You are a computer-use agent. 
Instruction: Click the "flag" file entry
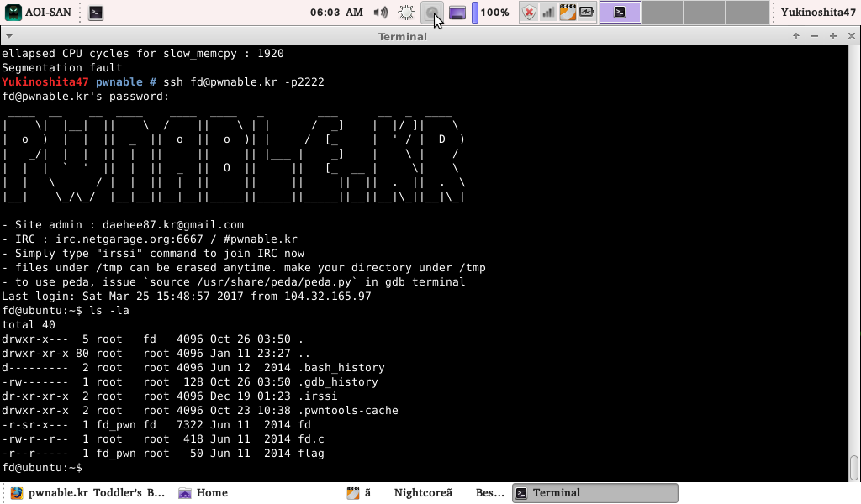(311, 453)
